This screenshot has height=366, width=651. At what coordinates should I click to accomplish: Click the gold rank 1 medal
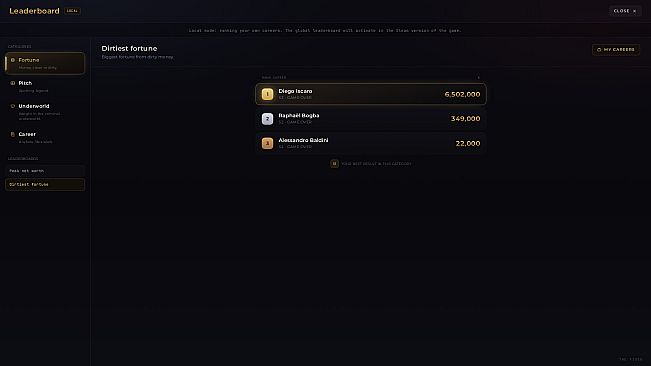267,94
